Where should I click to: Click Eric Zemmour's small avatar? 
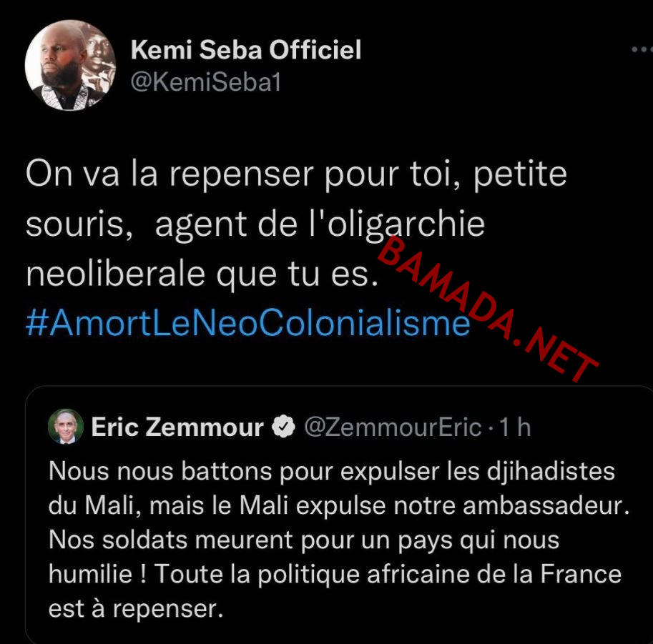(66, 426)
